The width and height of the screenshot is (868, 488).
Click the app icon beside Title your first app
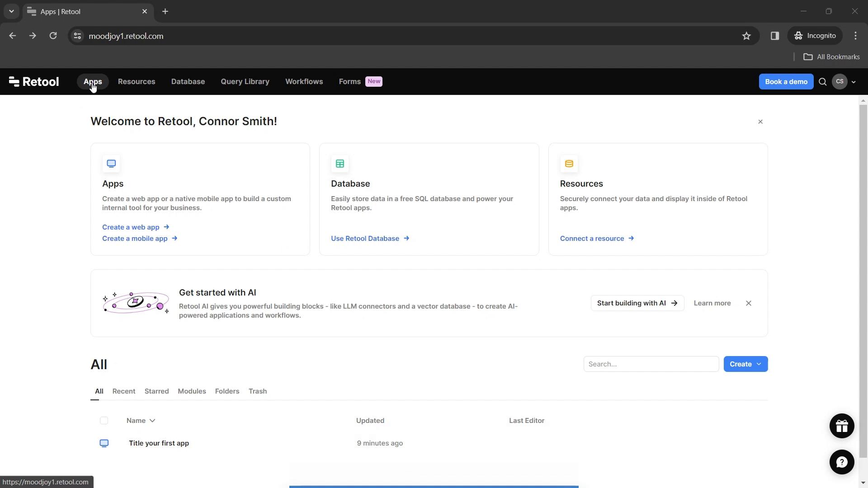pyautogui.click(x=104, y=443)
